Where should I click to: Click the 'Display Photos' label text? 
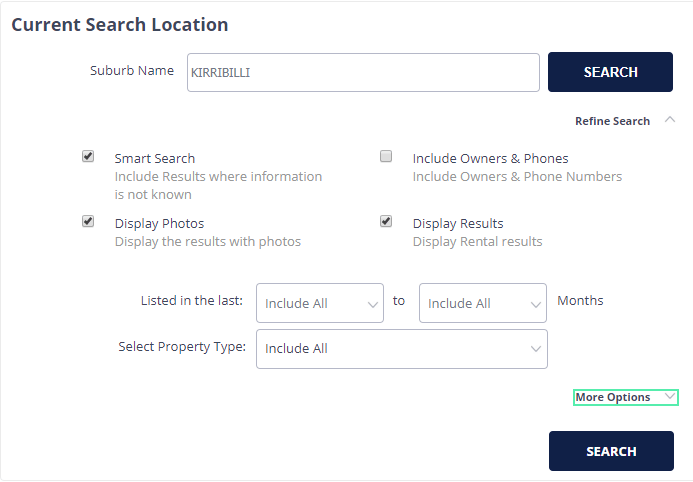point(160,224)
